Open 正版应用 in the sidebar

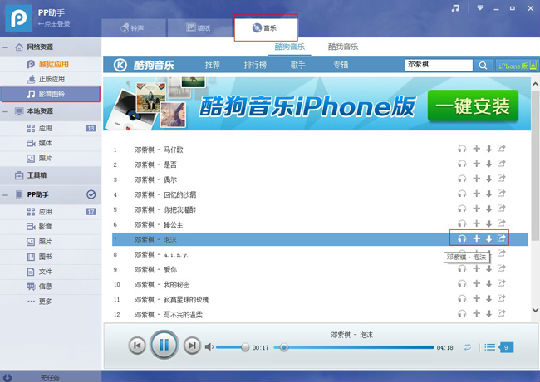[50, 79]
